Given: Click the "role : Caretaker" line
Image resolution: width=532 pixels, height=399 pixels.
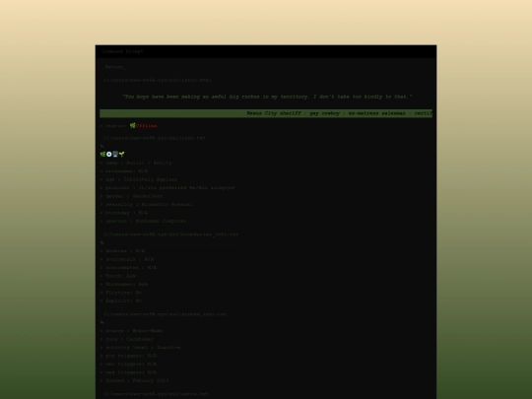Looking at the screenshot, I should click(127, 339).
